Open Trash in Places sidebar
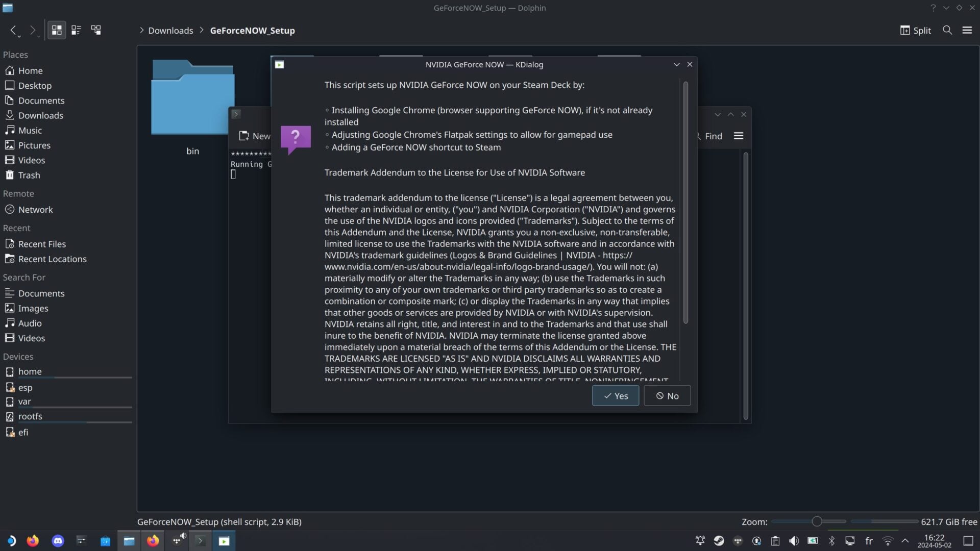The image size is (980, 551). click(29, 175)
